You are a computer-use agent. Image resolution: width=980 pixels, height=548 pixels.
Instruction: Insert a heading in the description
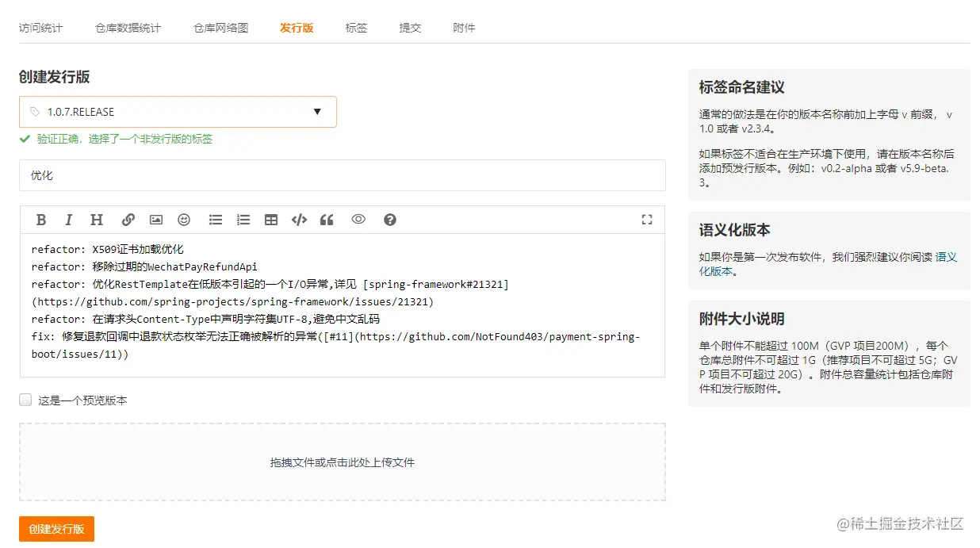[x=96, y=220]
